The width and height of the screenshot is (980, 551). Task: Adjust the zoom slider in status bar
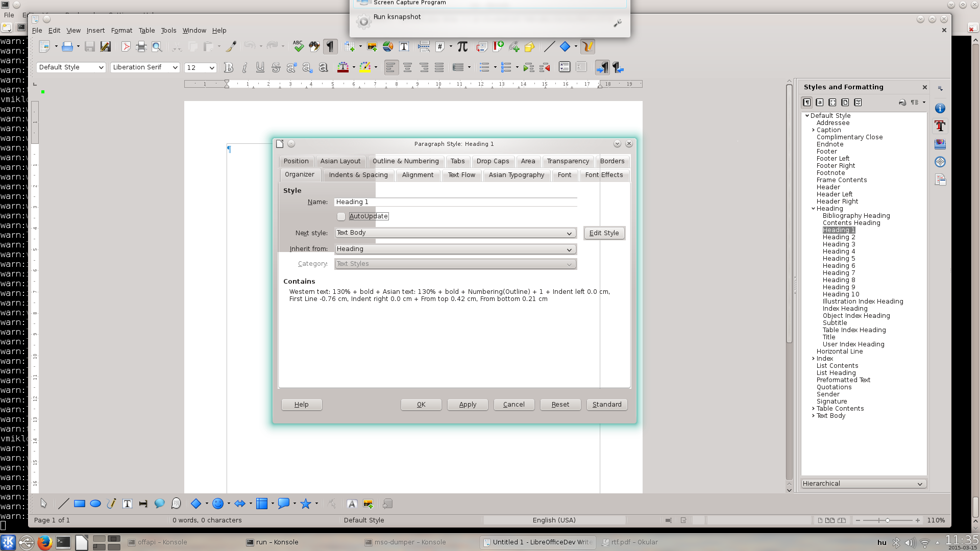(x=887, y=520)
